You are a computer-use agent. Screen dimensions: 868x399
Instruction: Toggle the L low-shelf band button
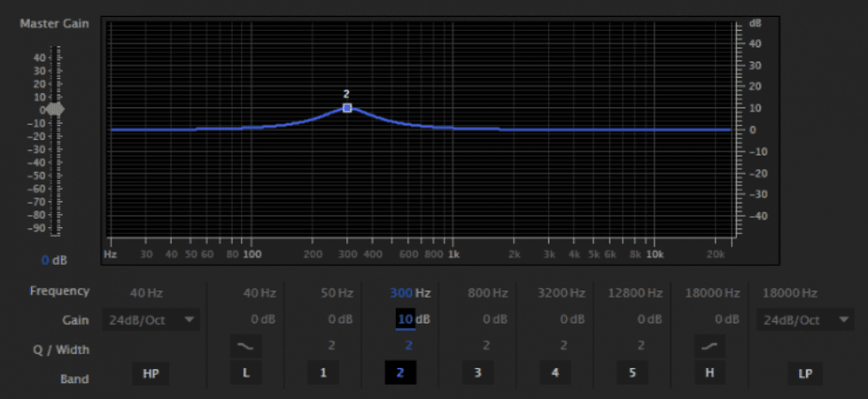(x=246, y=373)
